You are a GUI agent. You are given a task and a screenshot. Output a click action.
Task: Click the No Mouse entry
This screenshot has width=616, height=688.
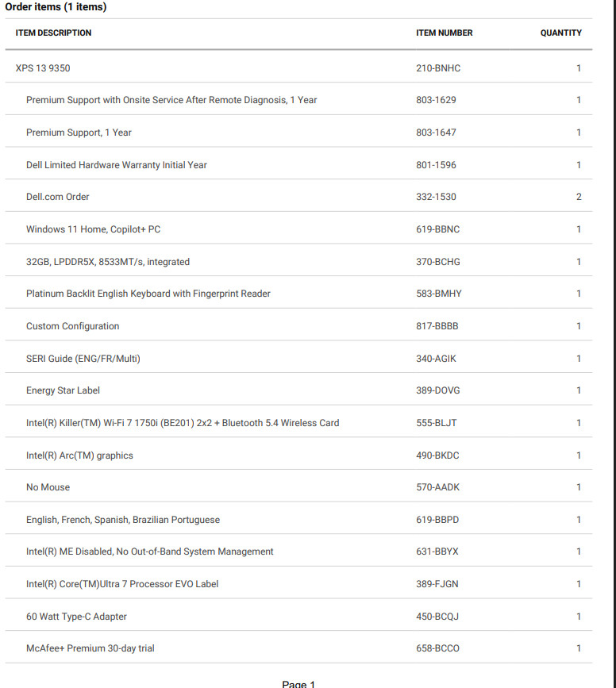(x=48, y=487)
